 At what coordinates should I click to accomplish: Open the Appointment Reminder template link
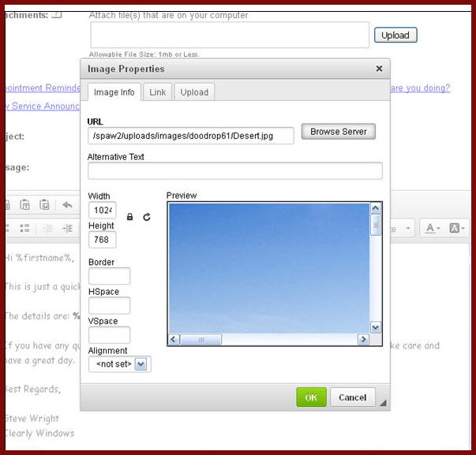point(43,88)
